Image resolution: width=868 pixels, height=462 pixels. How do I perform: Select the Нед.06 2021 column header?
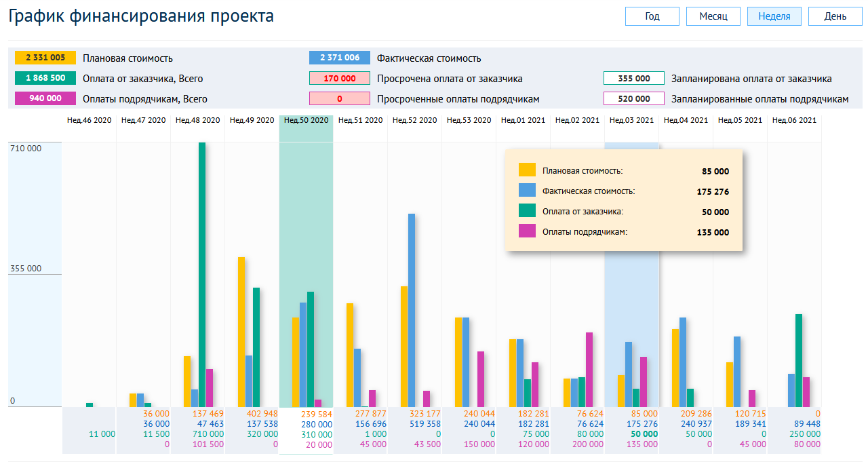[x=795, y=120]
